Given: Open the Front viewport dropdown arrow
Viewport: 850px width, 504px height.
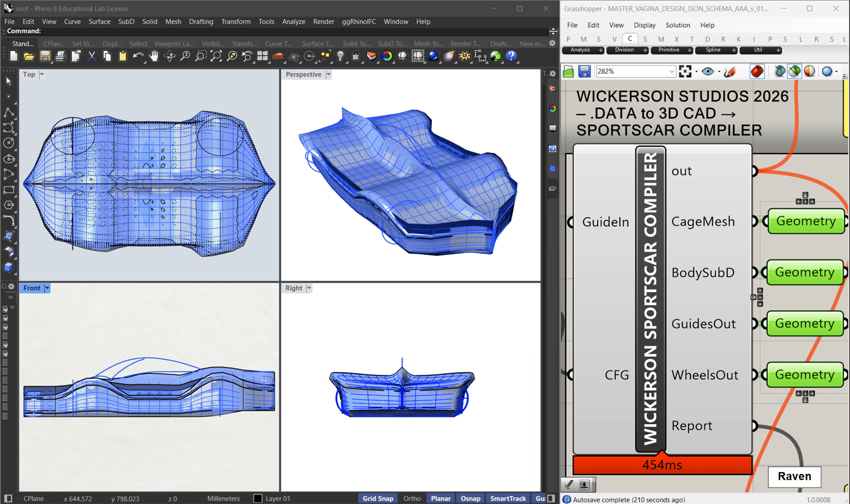Looking at the screenshot, I should 47,288.
